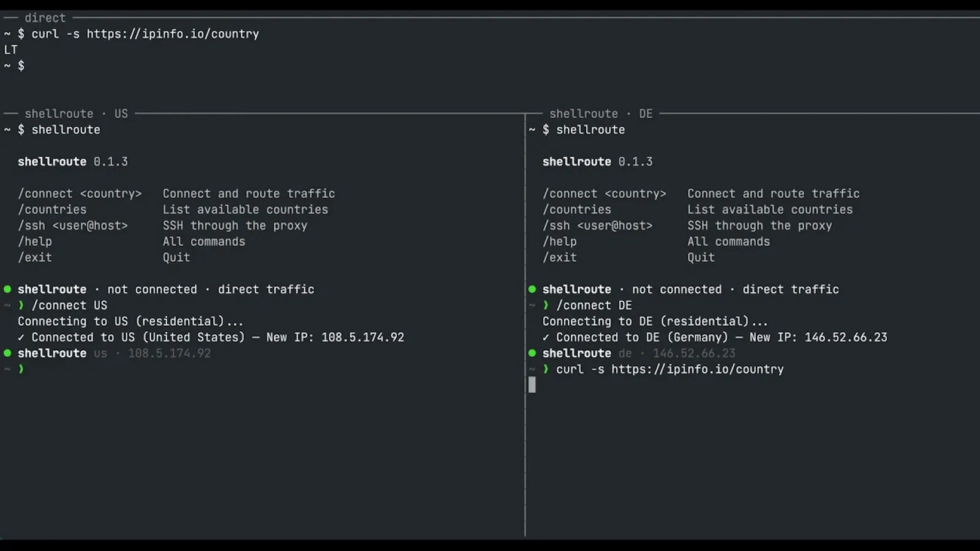Click the 'shellroute · US' pane title
Viewport: 980px width, 551px height.
tap(76, 113)
